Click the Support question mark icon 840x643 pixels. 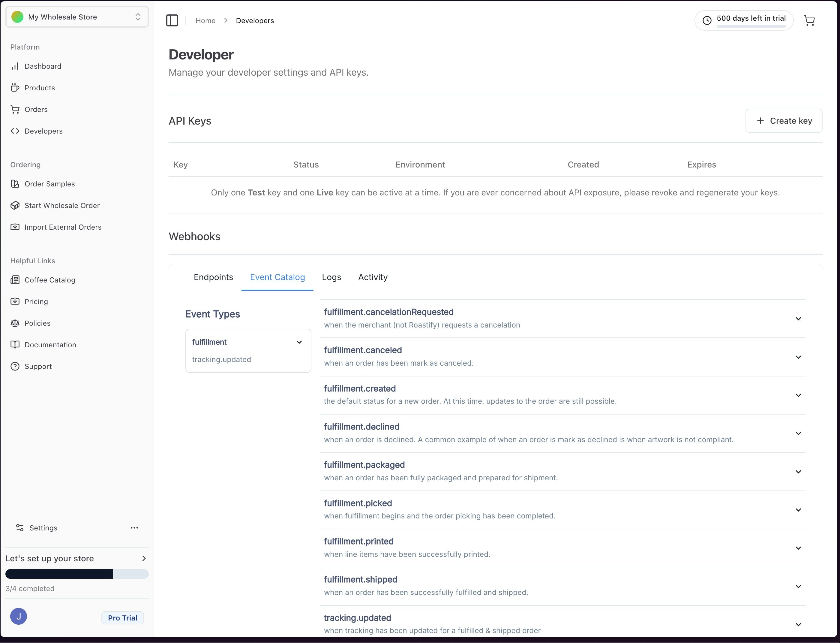15,366
